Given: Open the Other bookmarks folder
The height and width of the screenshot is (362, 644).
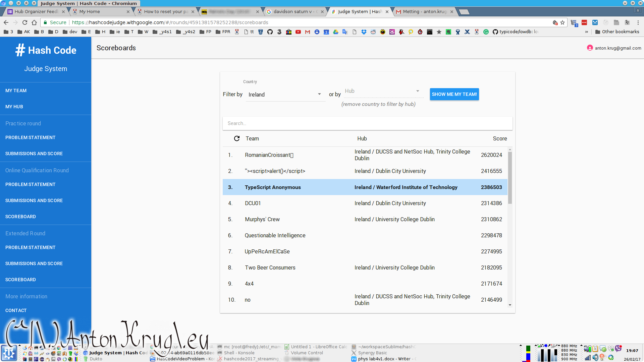Looking at the screenshot, I should 617,32.
